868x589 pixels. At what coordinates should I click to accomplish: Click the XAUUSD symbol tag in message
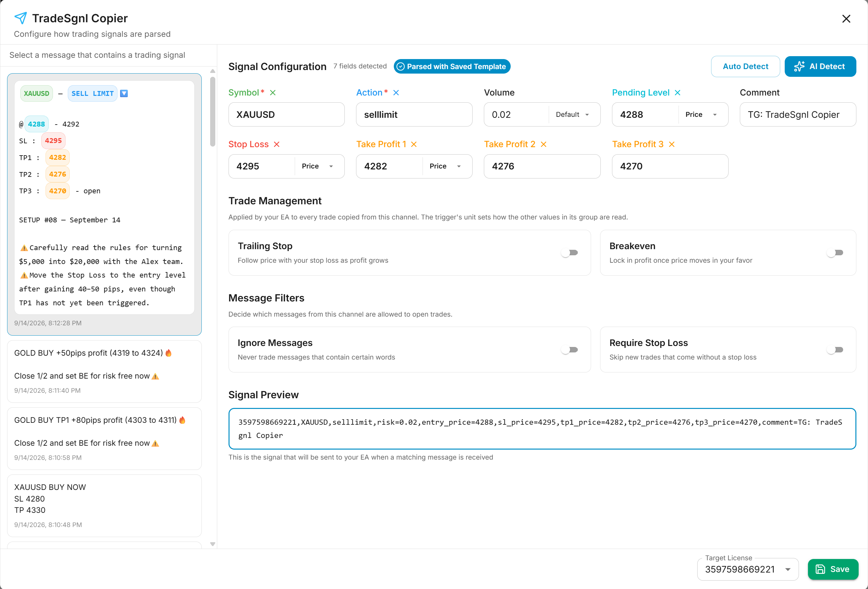coord(36,93)
